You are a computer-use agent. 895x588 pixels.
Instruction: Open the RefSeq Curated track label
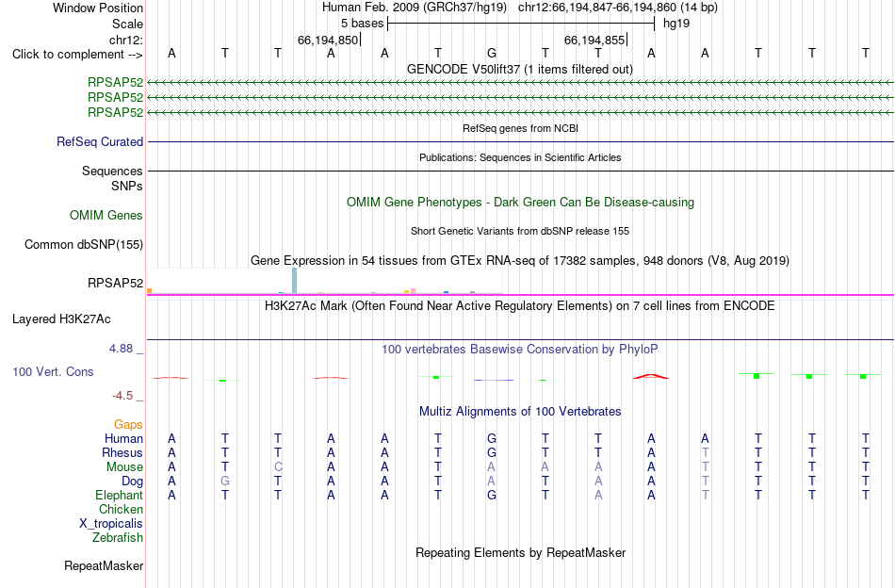100,141
